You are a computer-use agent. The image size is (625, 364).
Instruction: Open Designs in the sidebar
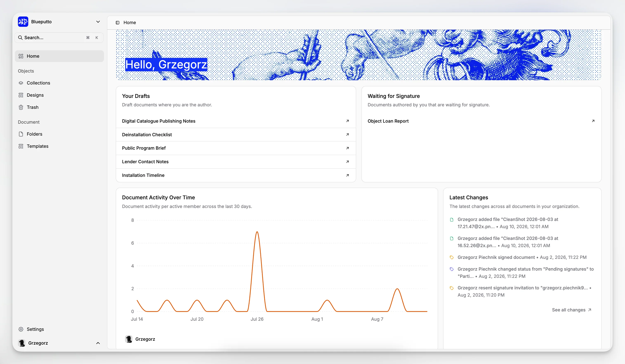[x=59, y=95]
